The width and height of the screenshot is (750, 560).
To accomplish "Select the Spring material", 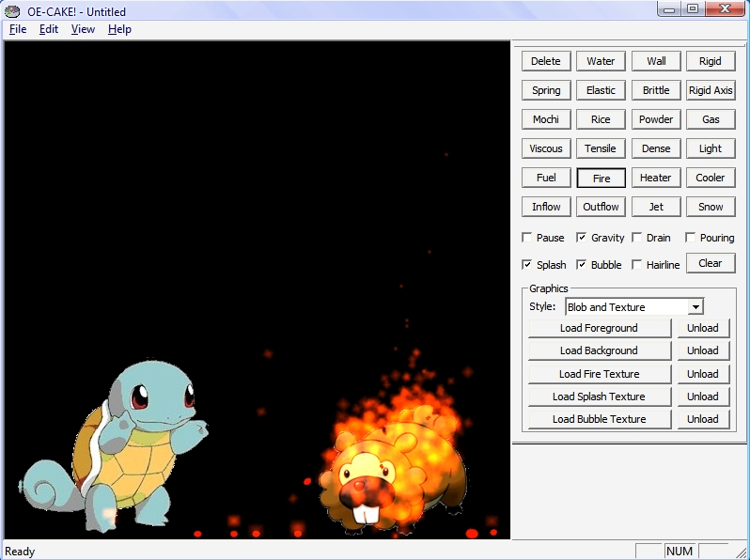I will pos(546,90).
